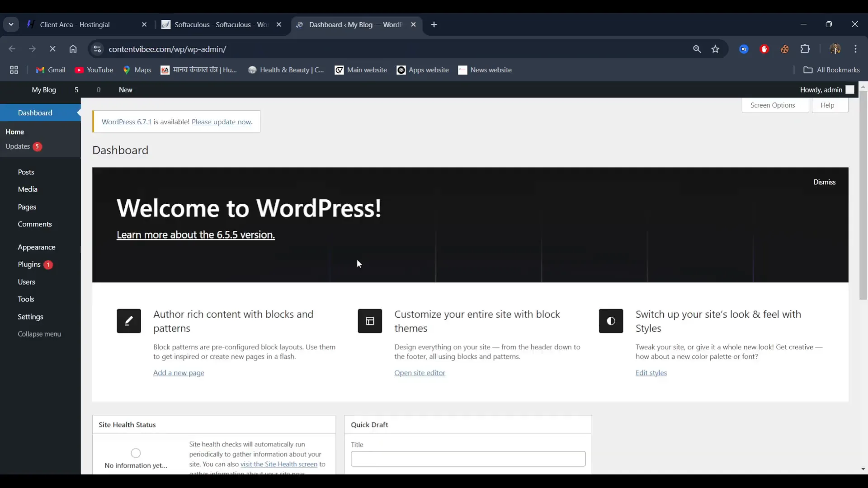Open the admin avatar next to Howdy, admin

(x=850, y=90)
